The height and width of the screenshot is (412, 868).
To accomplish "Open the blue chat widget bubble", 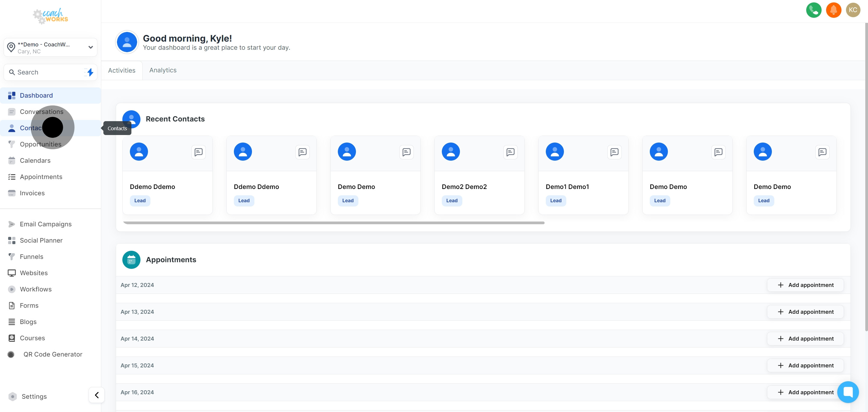I will pyautogui.click(x=848, y=392).
